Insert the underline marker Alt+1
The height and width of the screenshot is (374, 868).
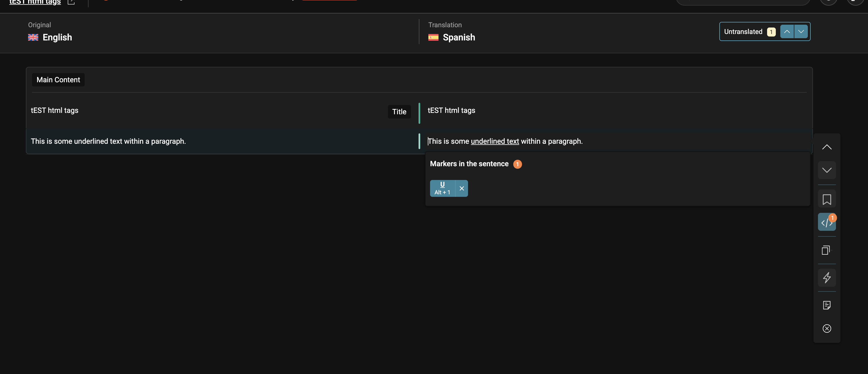click(442, 188)
